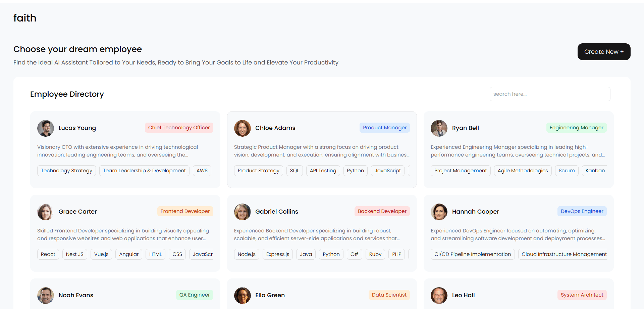Click the Kanban skill tag
The width and height of the screenshot is (644, 309).
point(595,171)
